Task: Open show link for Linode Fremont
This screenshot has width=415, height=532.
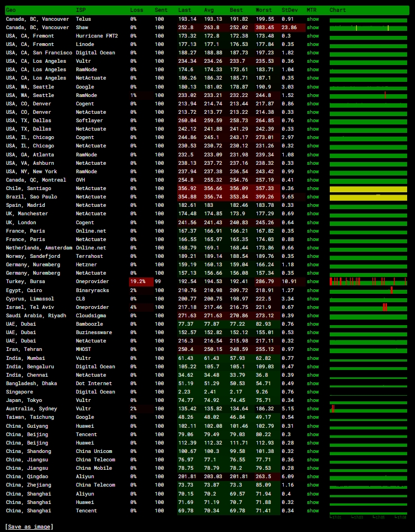Action: [x=312, y=44]
